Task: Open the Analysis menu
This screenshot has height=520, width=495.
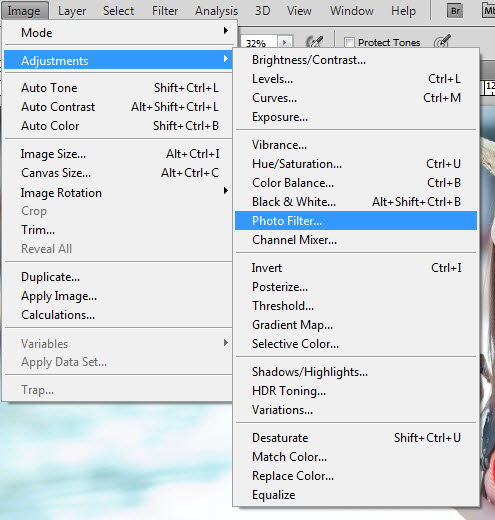Action: 216,11
